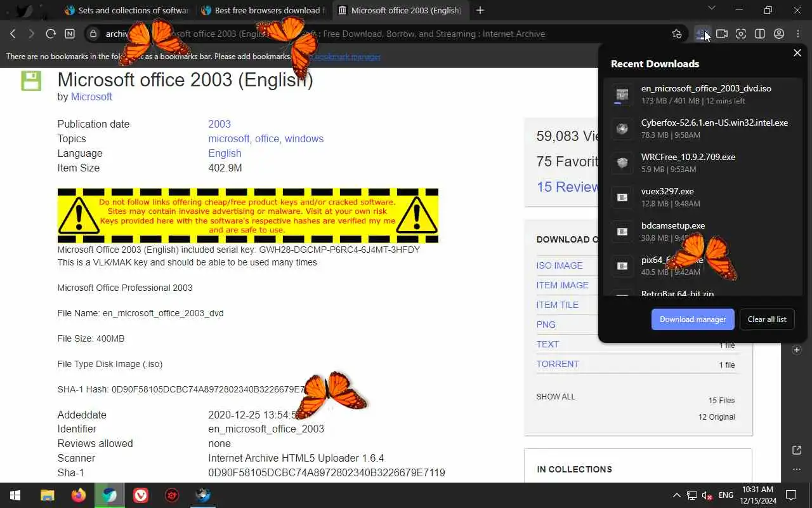
Task: Click the bdcamsetup.exe file icon
Action: tap(622, 232)
